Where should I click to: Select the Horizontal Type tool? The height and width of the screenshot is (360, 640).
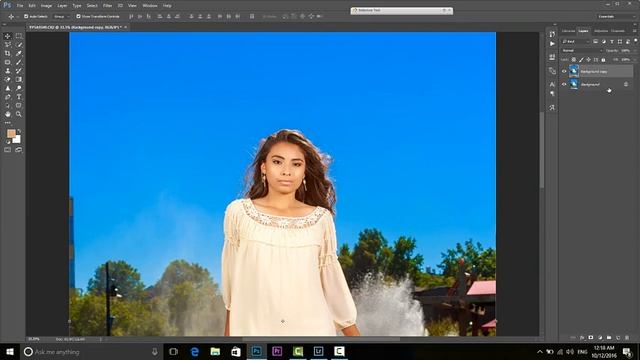point(19,97)
